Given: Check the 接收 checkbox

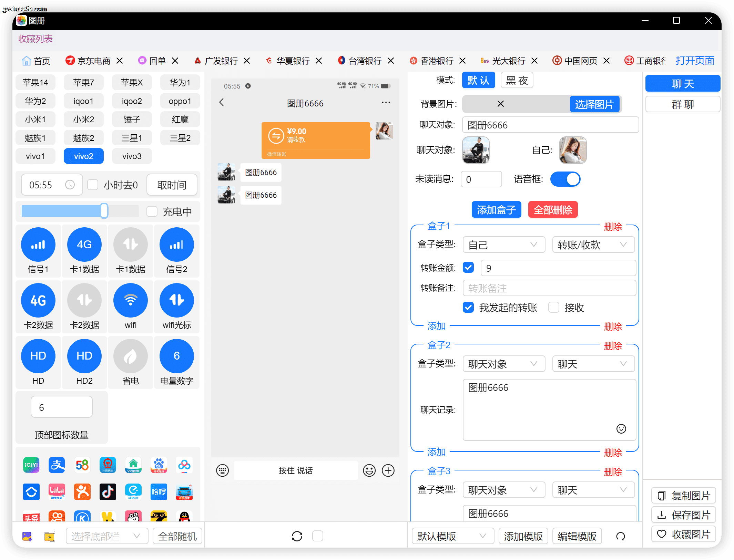Looking at the screenshot, I should point(553,307).
